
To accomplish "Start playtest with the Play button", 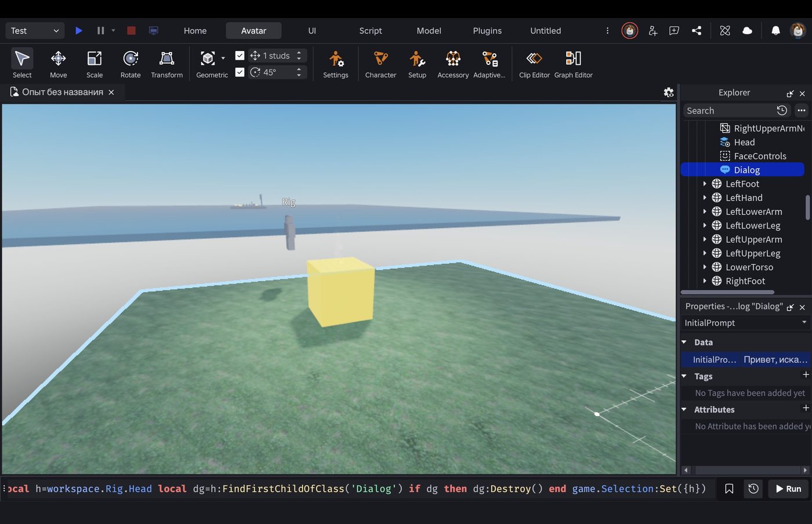I will pyautogui.click(x=79, y=31).
